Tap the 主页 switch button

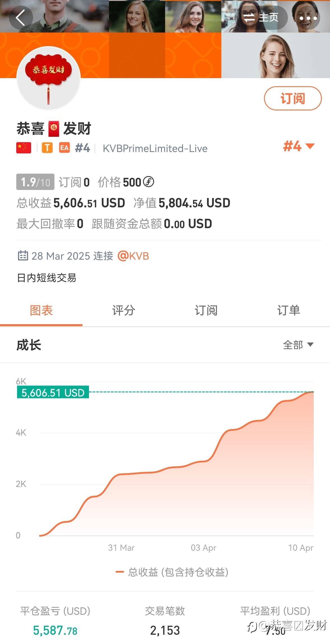261,18
